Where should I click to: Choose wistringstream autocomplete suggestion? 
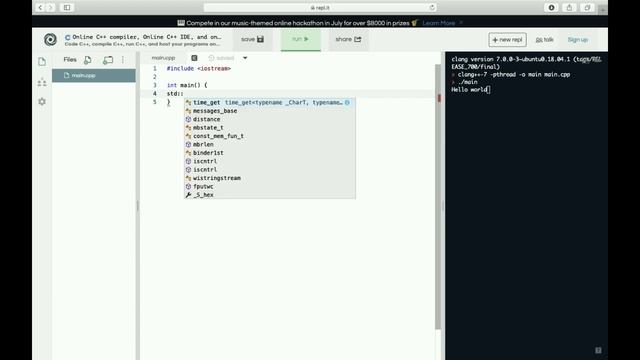[270, 178]
